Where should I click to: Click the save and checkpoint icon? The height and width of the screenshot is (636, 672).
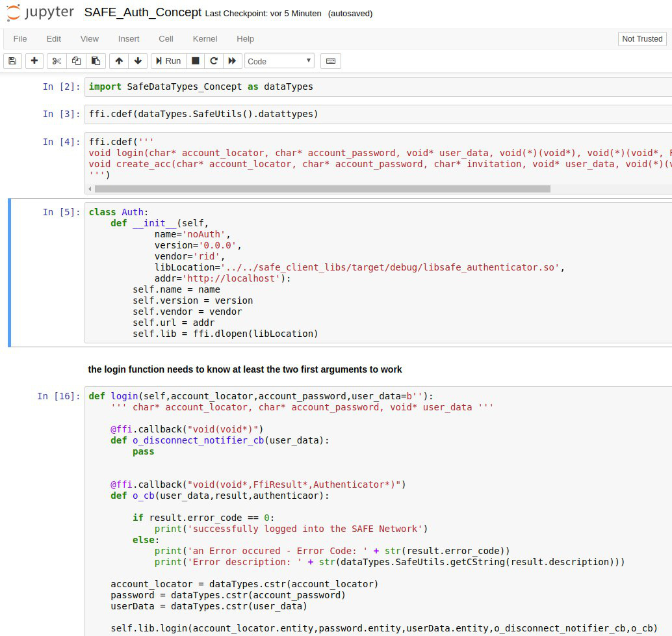coord(12,61)
